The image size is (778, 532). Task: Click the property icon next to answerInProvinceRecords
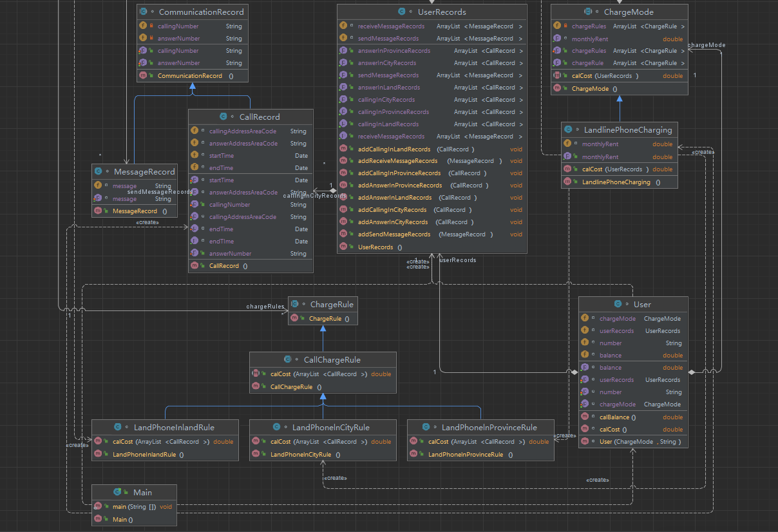(x=343, y=51)
